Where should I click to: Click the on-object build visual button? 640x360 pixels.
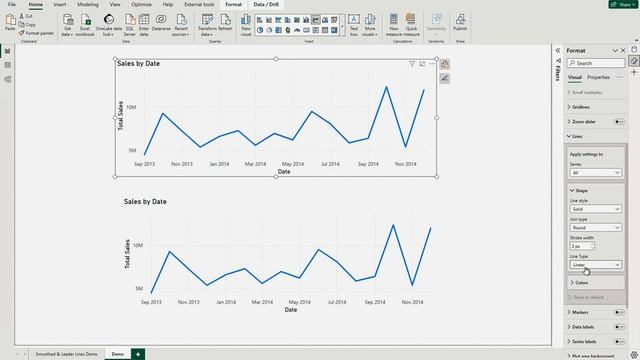(x=444, y=64)
